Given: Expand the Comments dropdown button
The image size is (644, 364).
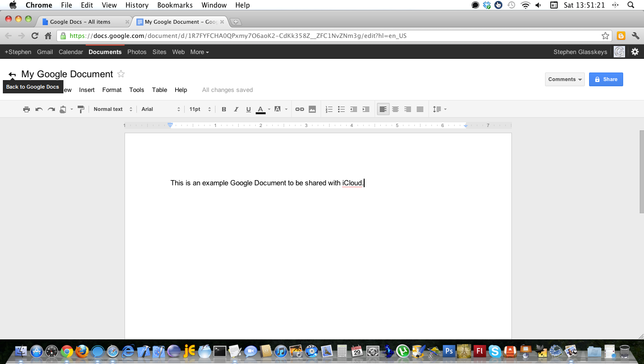Looking at the screenshot, I should pos(564,80).
